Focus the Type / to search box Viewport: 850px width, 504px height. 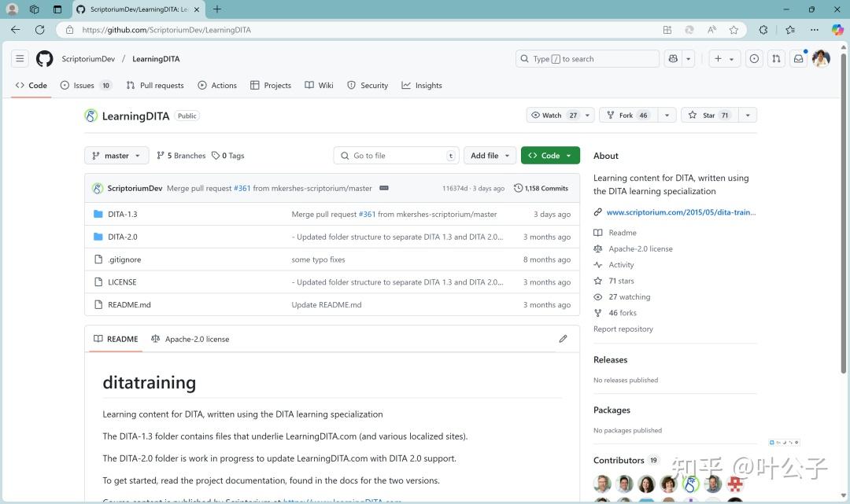coord(587,58)
